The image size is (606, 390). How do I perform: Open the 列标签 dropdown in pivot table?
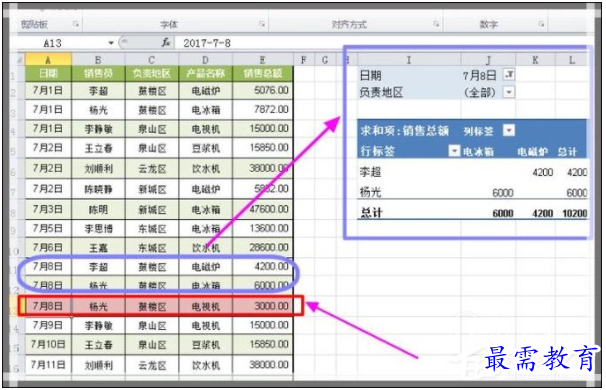click(509, 131)
